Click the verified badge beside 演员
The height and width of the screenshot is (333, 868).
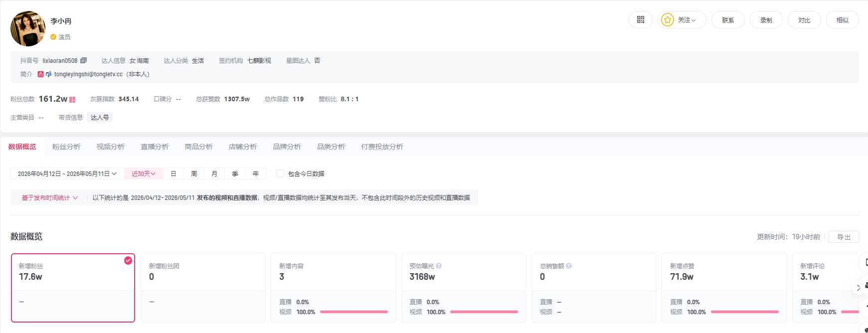(53, 37)
